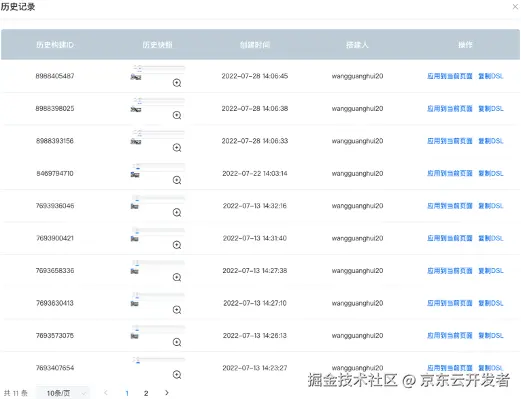Screen dimensions: 522x400
Task: Zoom the snapshot in row 7693936046
Action: click(177, 213)
